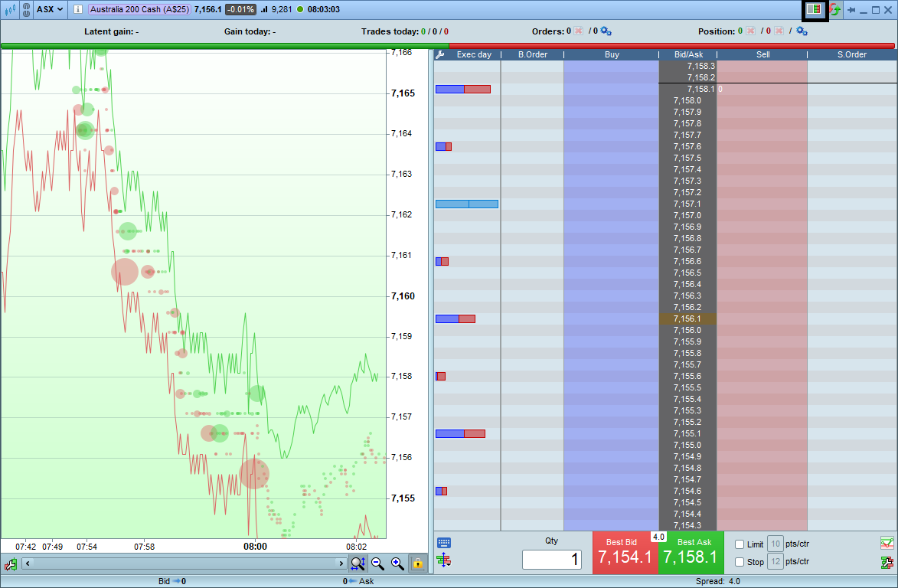Image resolution: width=898 pixels, height=588 pixels.
Task: Click the Exec day column header
Action: point(474,54)
